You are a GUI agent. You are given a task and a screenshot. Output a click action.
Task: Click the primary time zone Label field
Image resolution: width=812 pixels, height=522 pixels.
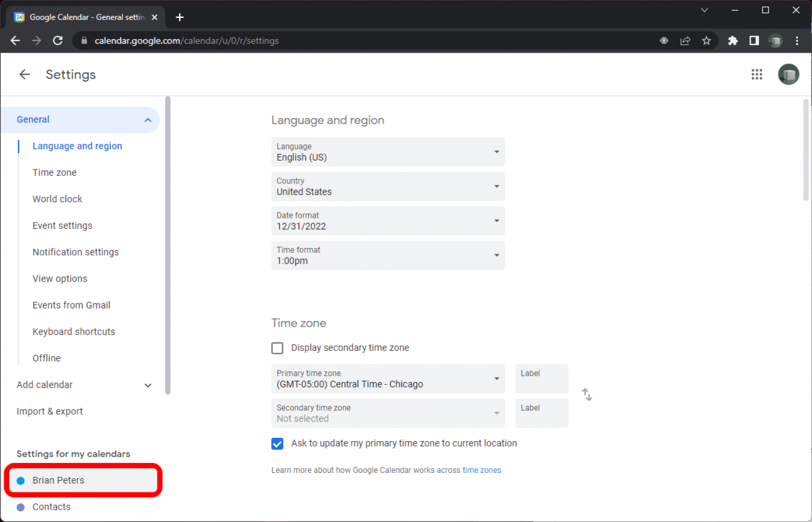[x=542, y=379]
